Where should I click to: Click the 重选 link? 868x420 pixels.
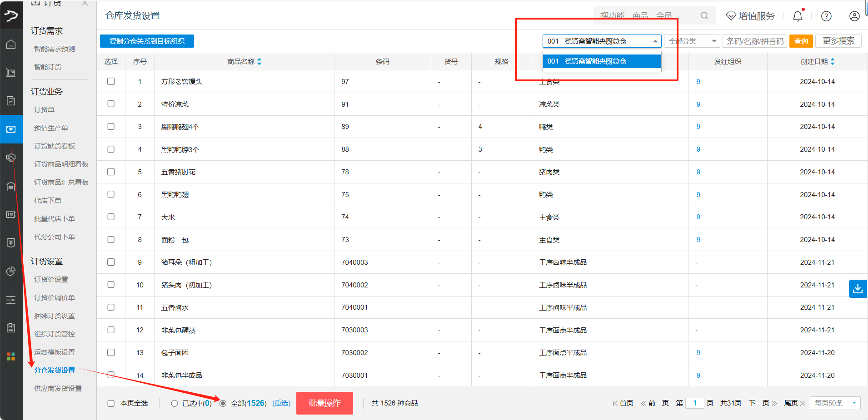281,403
